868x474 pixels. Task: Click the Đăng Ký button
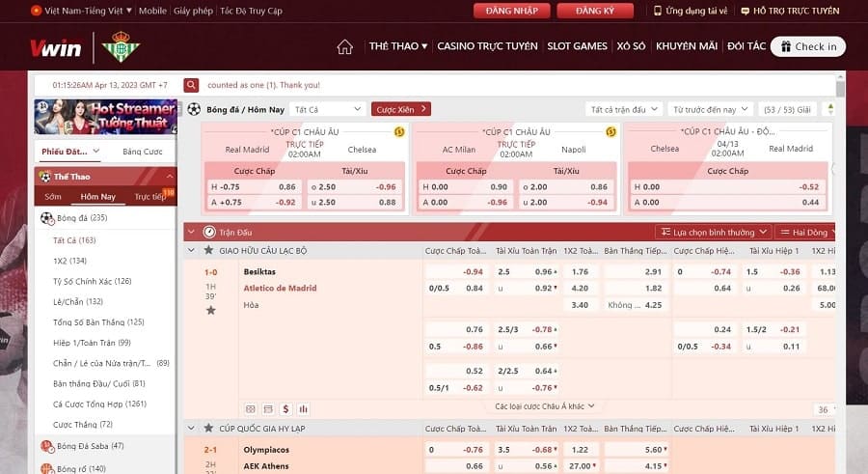595,11
